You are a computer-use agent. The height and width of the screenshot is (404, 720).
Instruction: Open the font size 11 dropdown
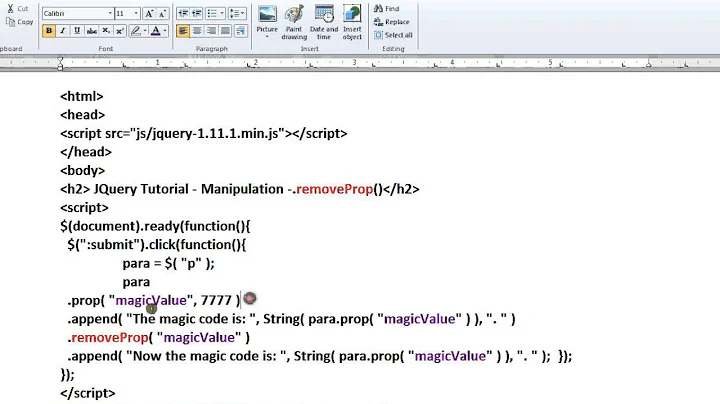pyautogui.click(x=136, y=13)
